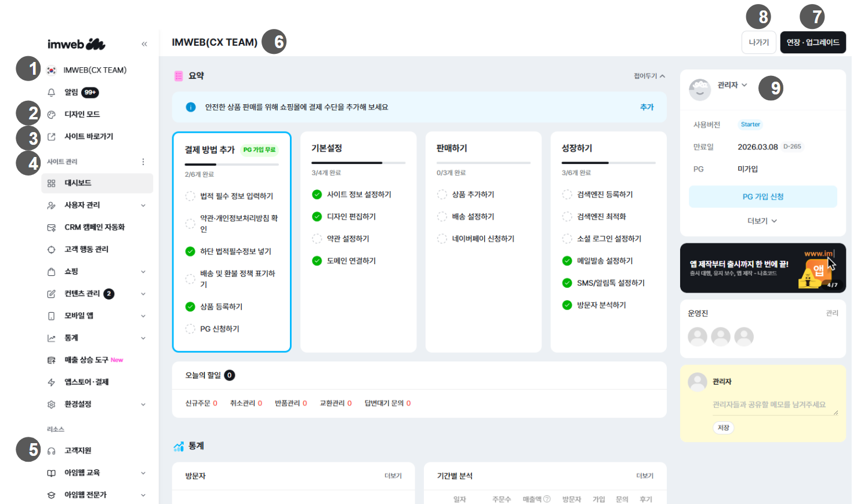Click the 환경설정 gear icon
The image size is (868, 504).
click(52, 404)
